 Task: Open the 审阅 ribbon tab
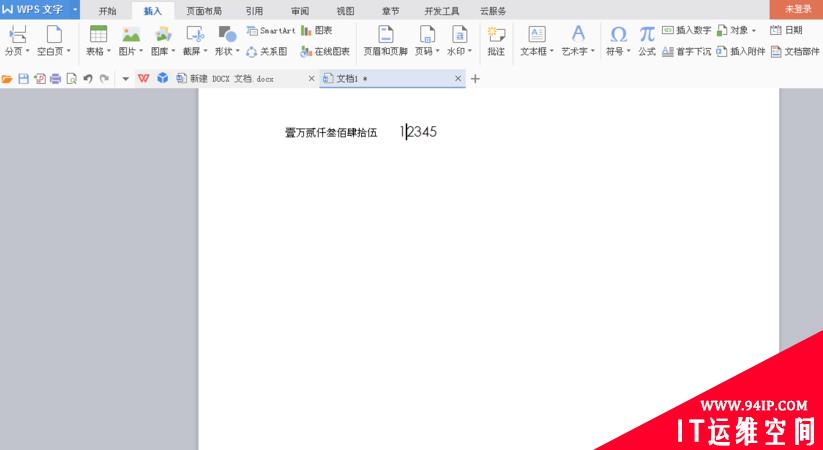[300, 11]
